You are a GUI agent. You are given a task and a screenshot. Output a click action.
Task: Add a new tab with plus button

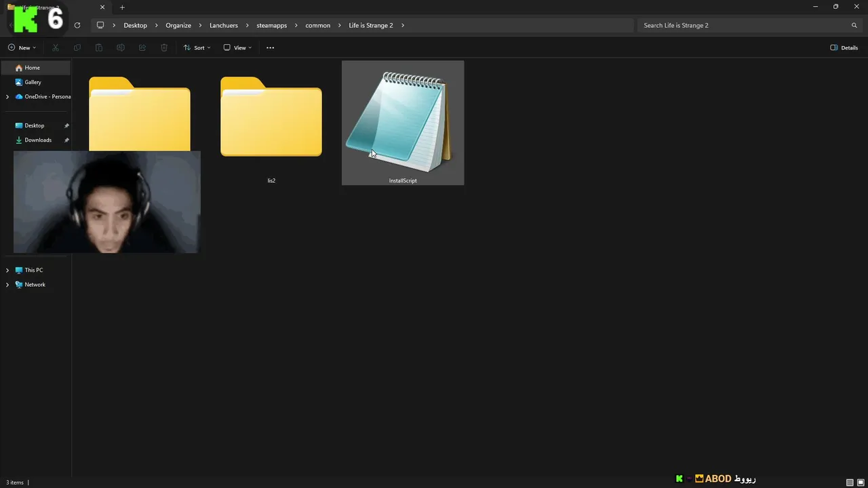[x=122, y=7]
